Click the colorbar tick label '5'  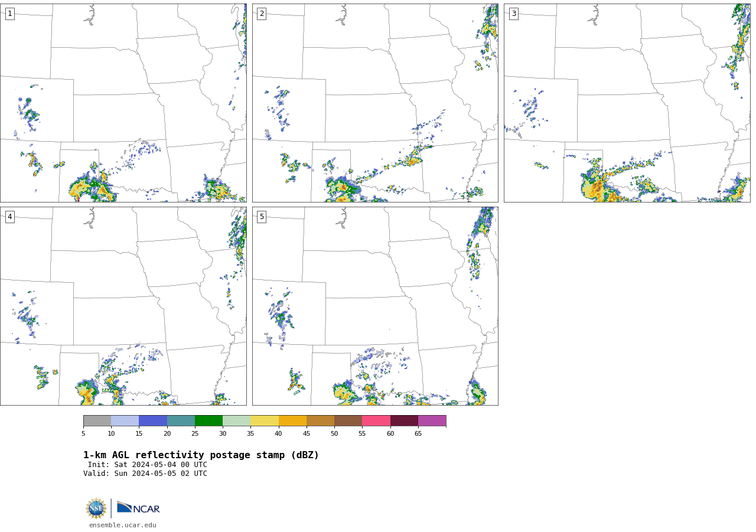[x=83, y=434]
